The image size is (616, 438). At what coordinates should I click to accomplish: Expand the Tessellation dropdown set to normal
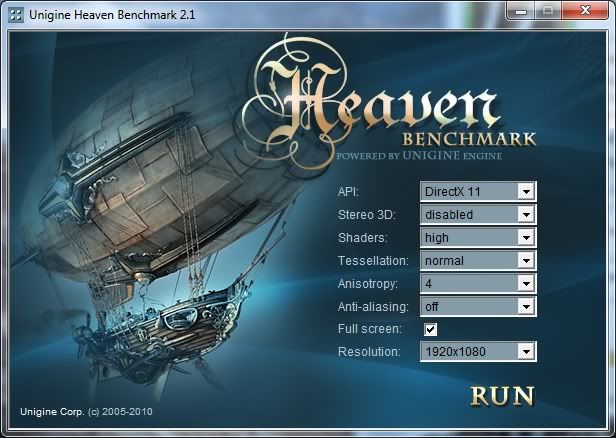[x=478, y=260]
